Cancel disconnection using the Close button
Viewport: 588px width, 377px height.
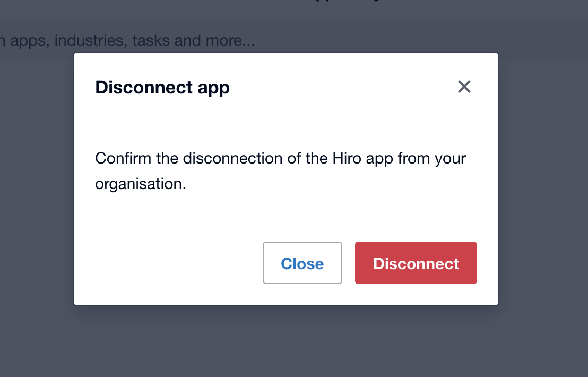(302, 263)
